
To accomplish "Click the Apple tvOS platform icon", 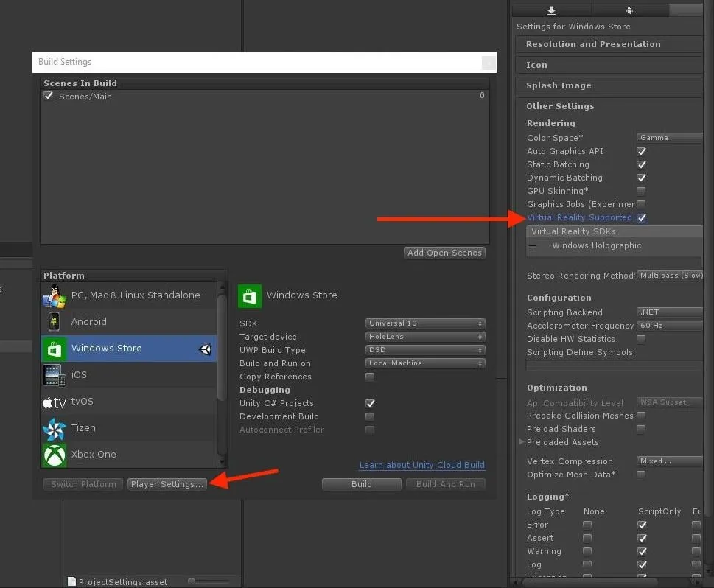I will (55, 402).
